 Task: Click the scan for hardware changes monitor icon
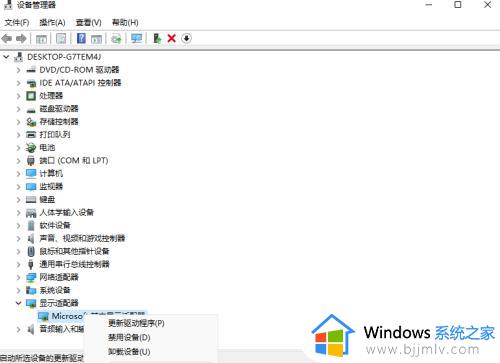(136, 39)
